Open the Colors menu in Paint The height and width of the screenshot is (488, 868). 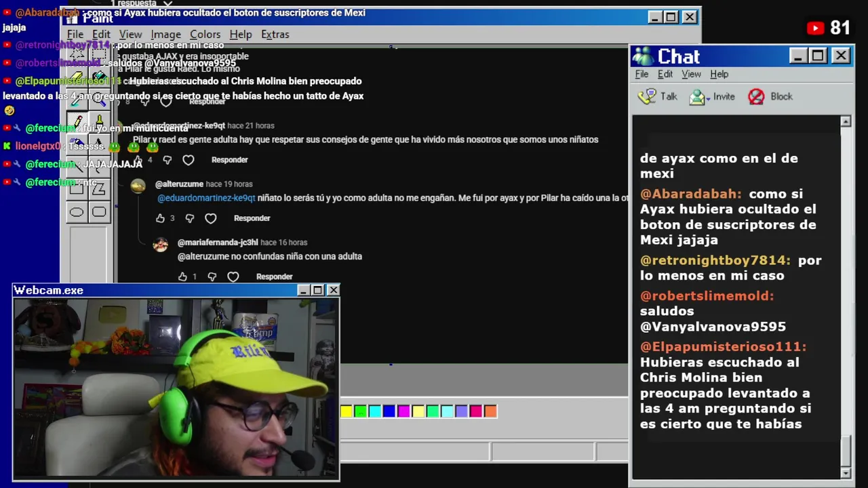205,34
